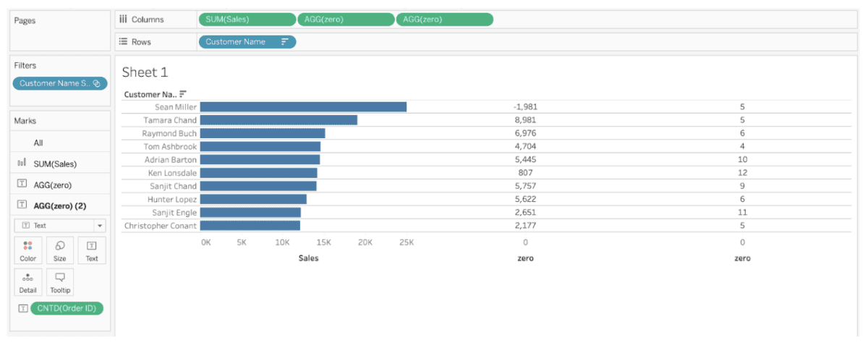Click the Sanjit Engle row label
The width and height of the screenshot is (868, 353).
174,213
